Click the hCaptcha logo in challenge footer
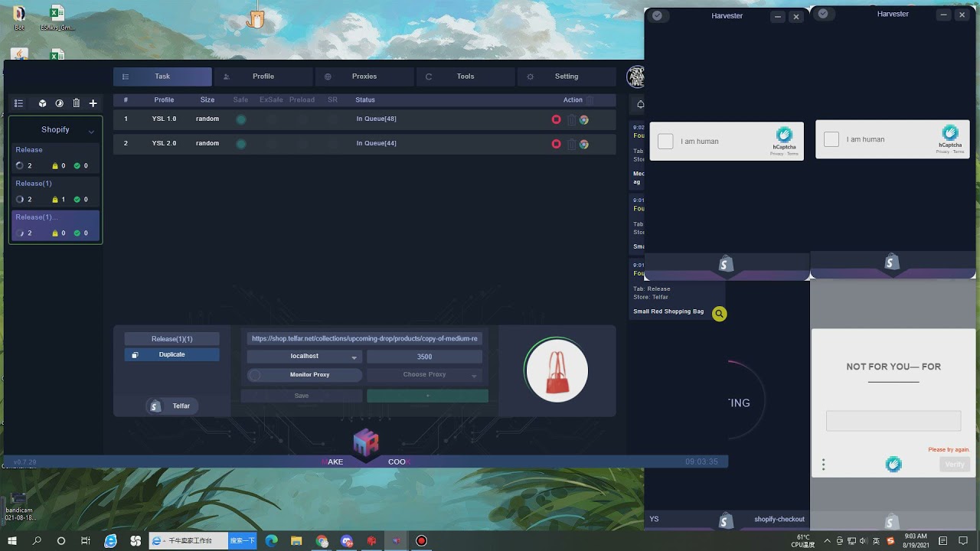The image size is (980, 551). [x=893, y=465]
